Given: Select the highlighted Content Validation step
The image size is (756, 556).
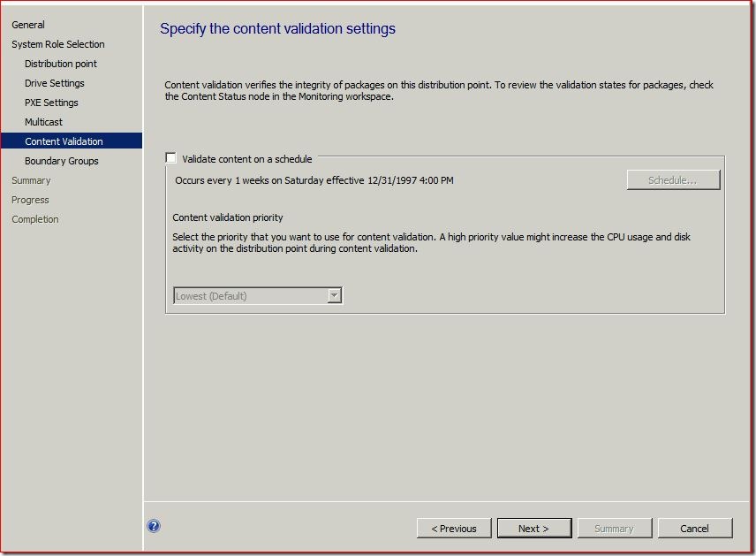Looking at the screenshot, I should 64,141.
